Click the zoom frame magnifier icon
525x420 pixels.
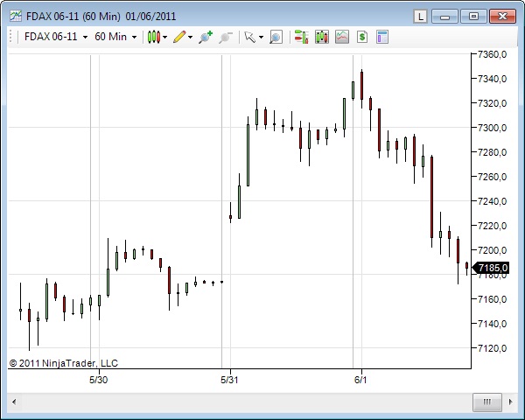[x=276, y=37]
